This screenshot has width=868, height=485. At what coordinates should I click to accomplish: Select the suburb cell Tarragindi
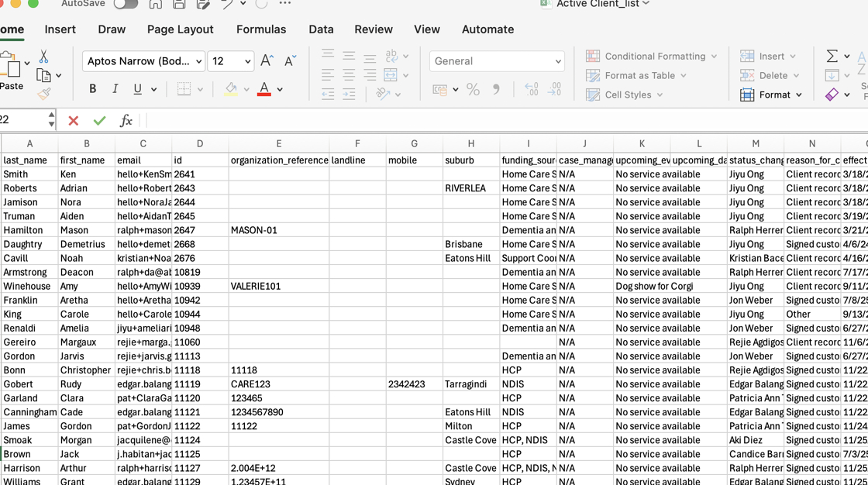(470, 384)
